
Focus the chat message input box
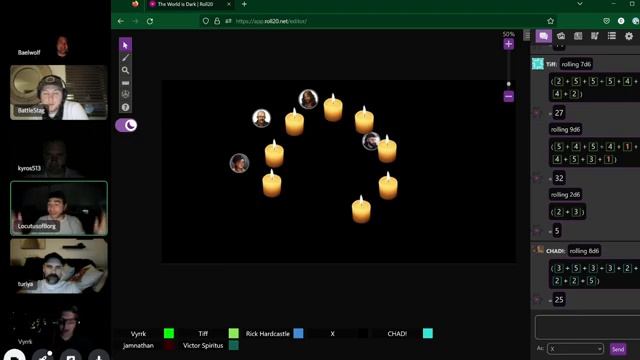[588, 327]
